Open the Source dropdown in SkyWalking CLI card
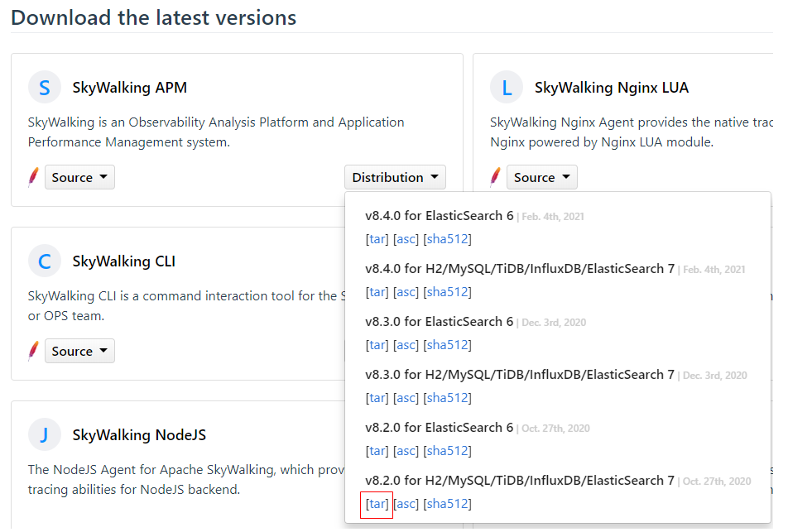The image size is (788, 532). [x=80, y=351]
